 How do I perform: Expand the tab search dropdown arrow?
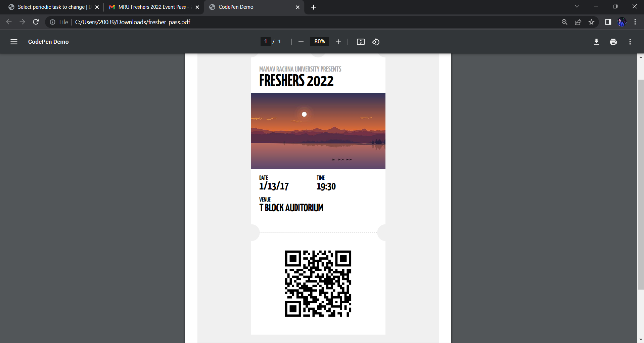577,7
